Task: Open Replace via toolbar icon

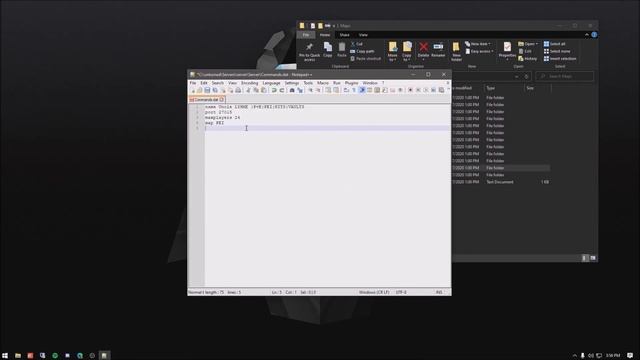Action: (x=300, y=90)
